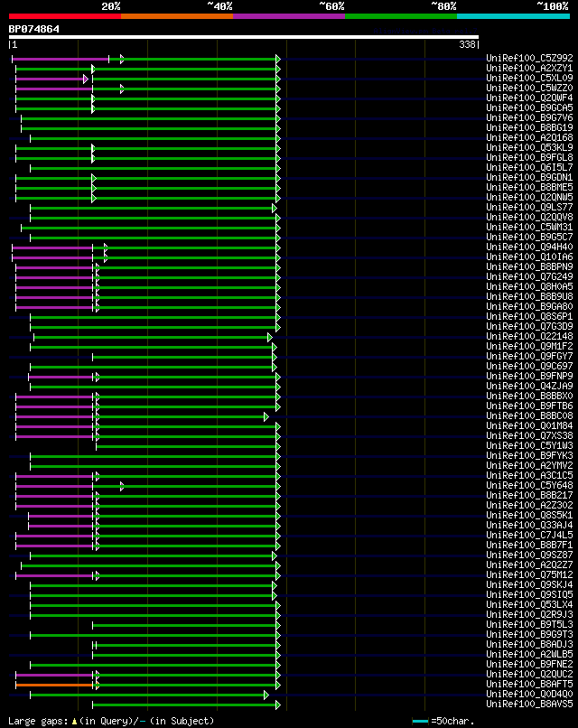Select the UniRef100_B8BG19 label

point(529,127)
